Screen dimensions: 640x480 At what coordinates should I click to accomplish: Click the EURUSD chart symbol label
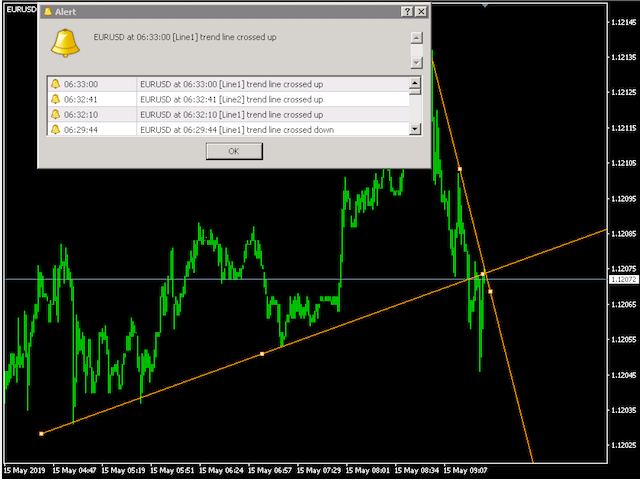21,9
